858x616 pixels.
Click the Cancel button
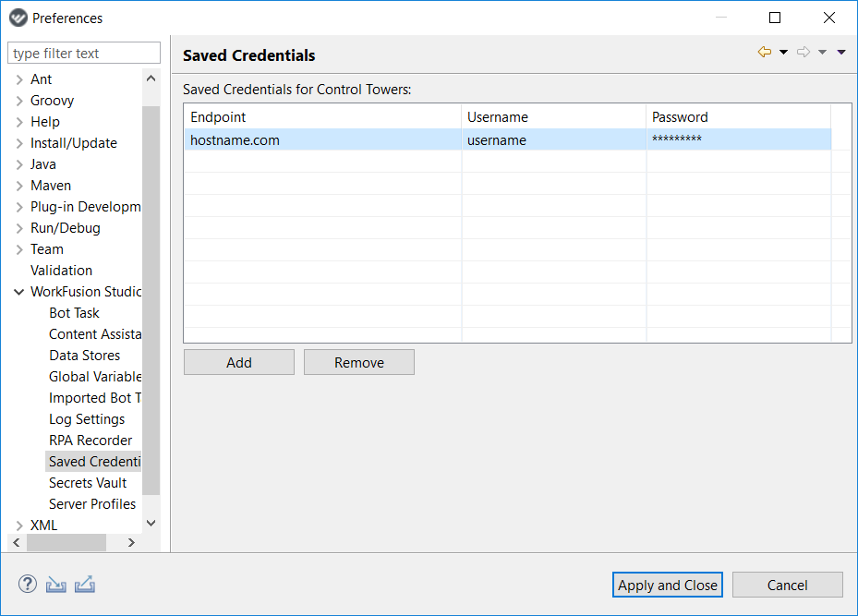click(788, 585)
